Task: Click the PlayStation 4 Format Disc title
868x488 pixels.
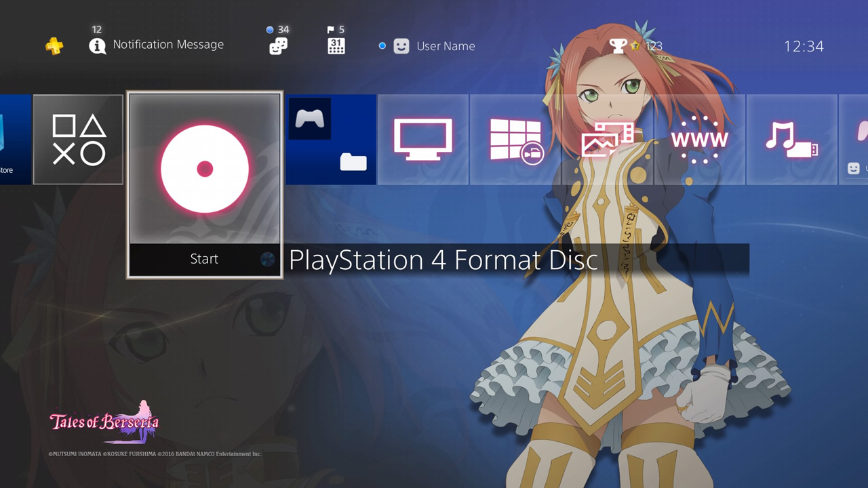Action: [x=443, y=260]
